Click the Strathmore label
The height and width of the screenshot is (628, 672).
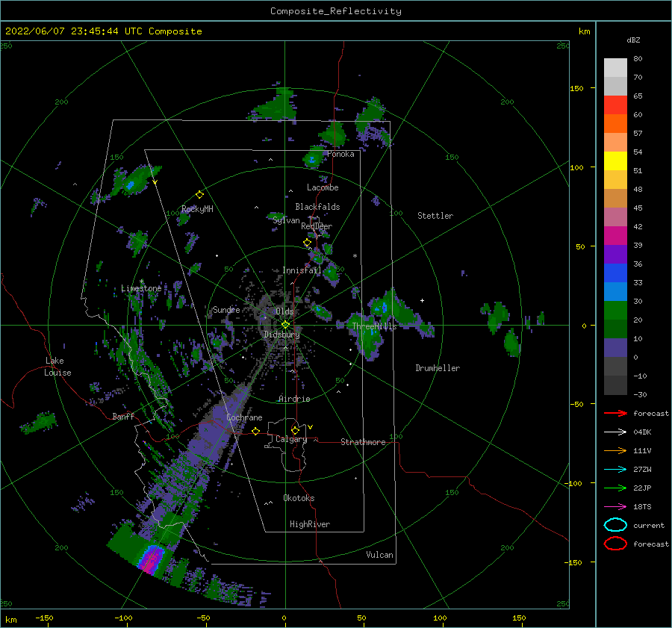point(363,442)
